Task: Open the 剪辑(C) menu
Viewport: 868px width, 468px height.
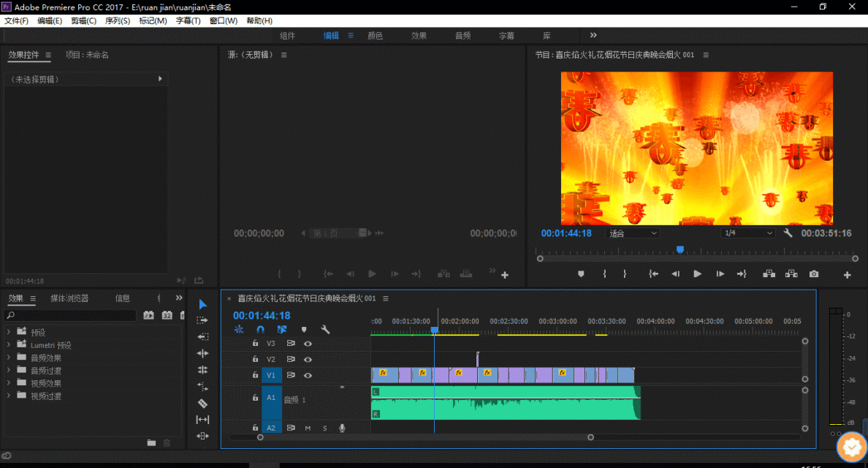Action: point(83,20)
